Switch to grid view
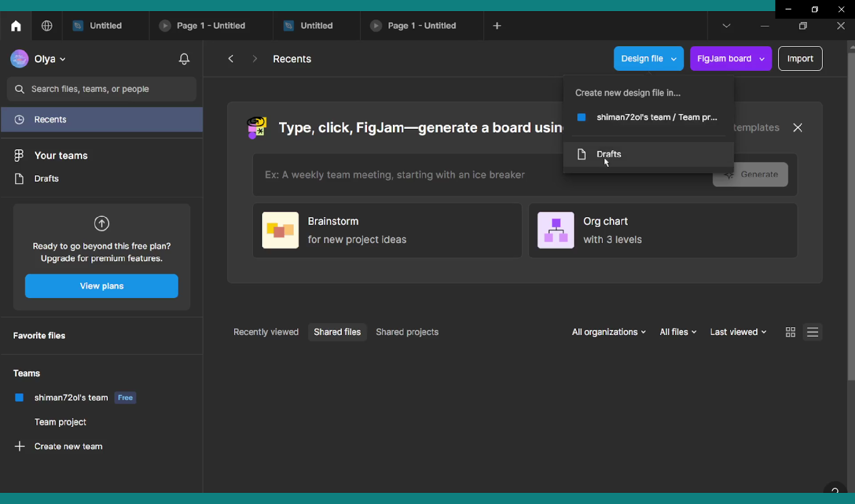The image size is (855, 504). [x=790, y=332]
